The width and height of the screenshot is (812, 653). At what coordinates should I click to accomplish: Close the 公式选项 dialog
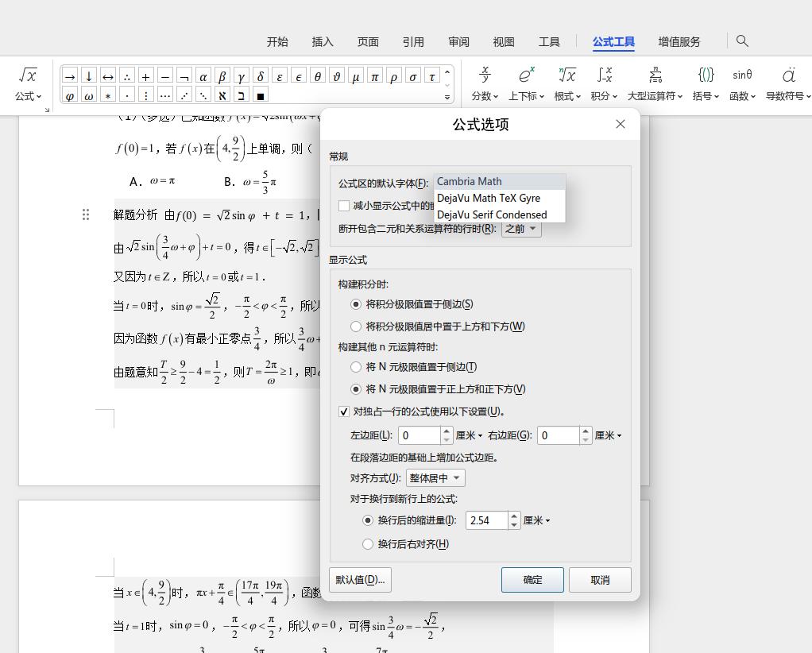pyautogui.click(x=621, y=124)
